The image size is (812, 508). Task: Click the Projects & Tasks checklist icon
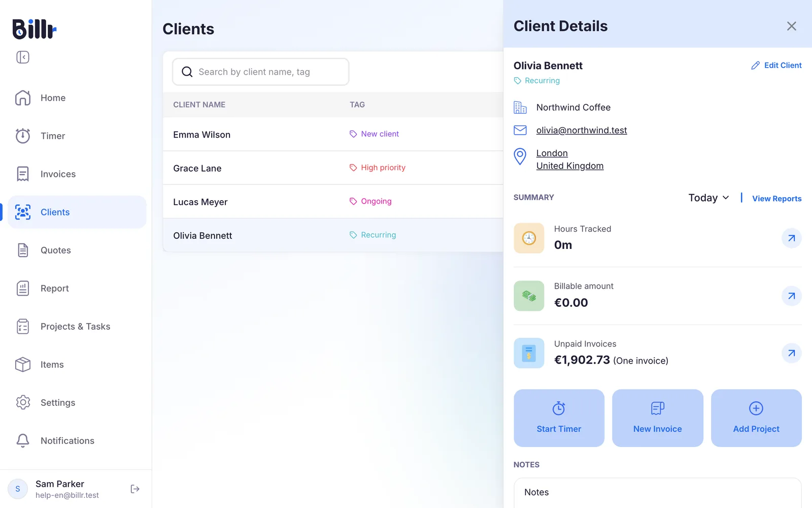point(23,326)
